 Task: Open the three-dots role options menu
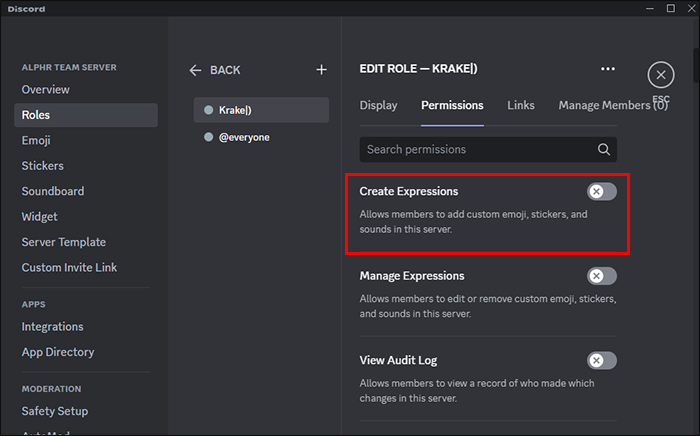coord(608,70)
